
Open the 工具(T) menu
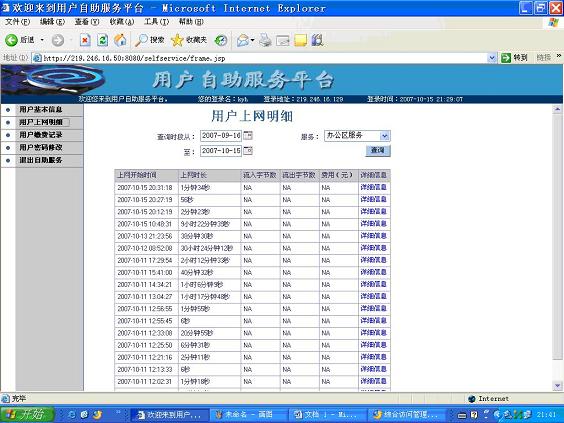click(x=156, y=22)
